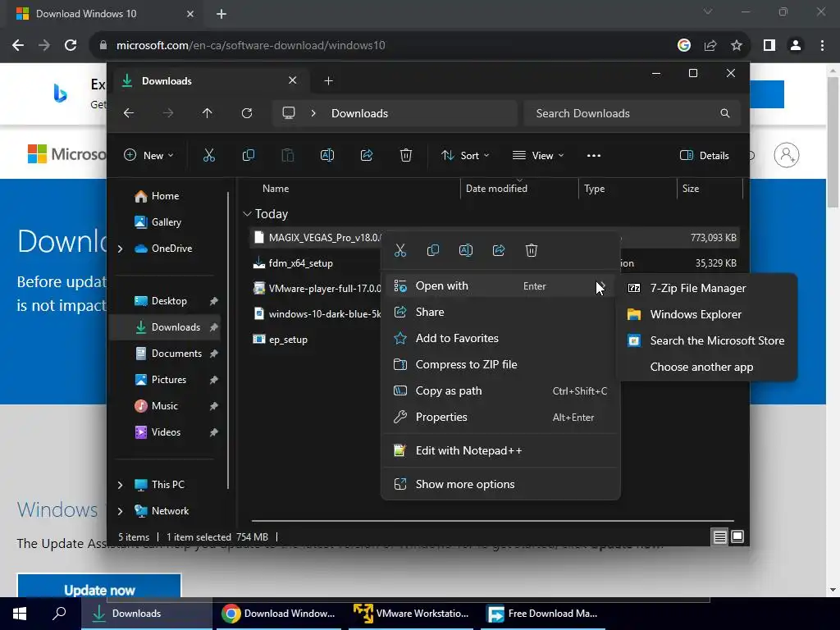Click Add to Favorites
The height and width of the screenshot is (630, 840).
click(x=500, y=339)
